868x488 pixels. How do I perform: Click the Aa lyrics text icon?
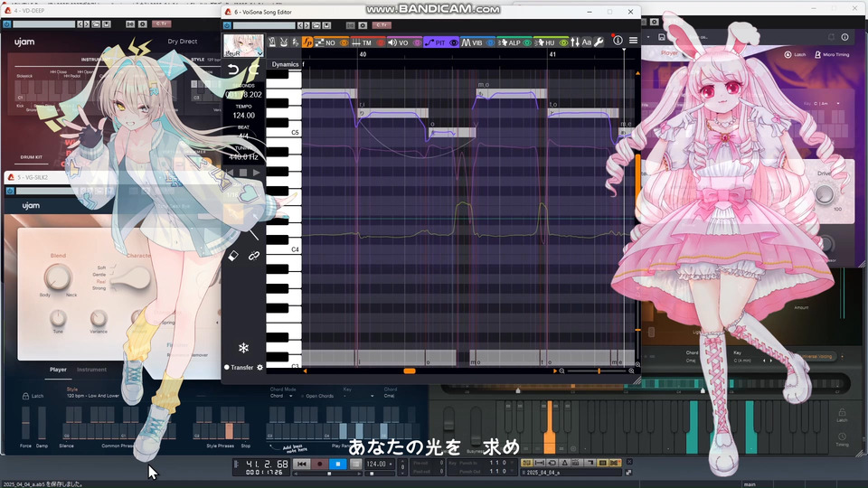point(587,42)
